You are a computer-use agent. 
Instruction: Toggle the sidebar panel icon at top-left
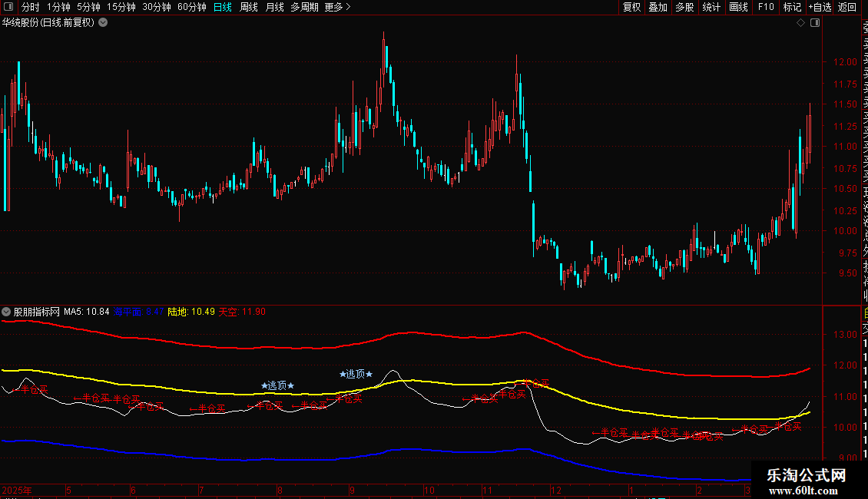(8, 7)
